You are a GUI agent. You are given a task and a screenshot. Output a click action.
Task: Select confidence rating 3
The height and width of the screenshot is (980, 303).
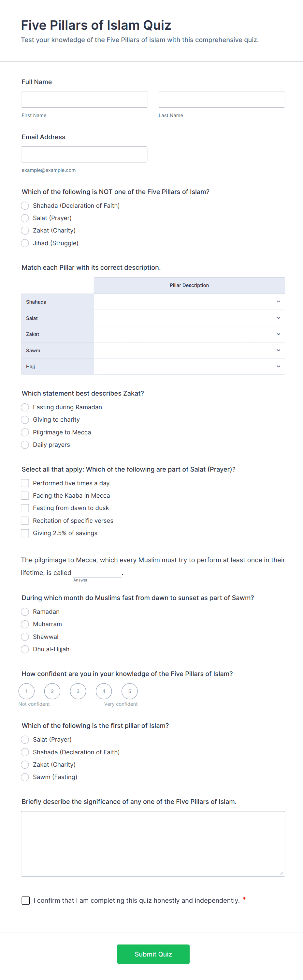pyautogui.click(x=78, y=691)
